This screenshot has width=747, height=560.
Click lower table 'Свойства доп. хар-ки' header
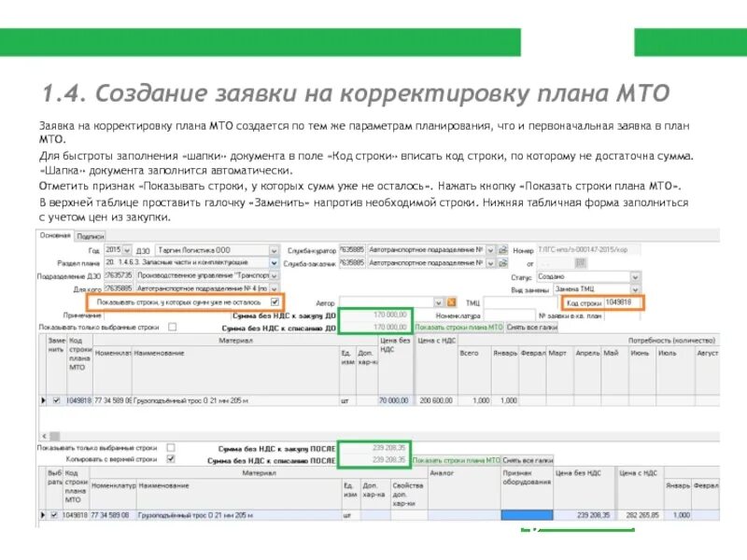pos(408,494)
